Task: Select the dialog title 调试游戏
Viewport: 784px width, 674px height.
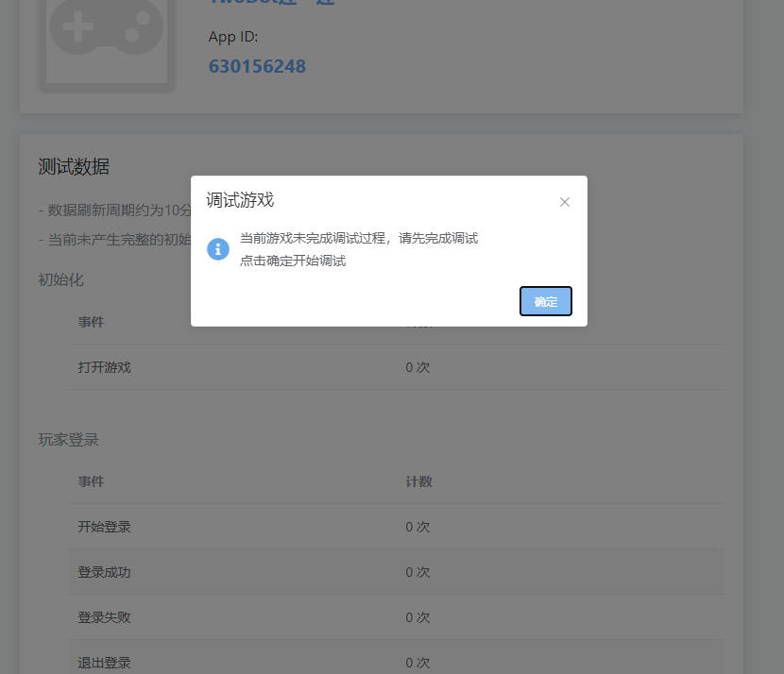Action: click(240, 200)
